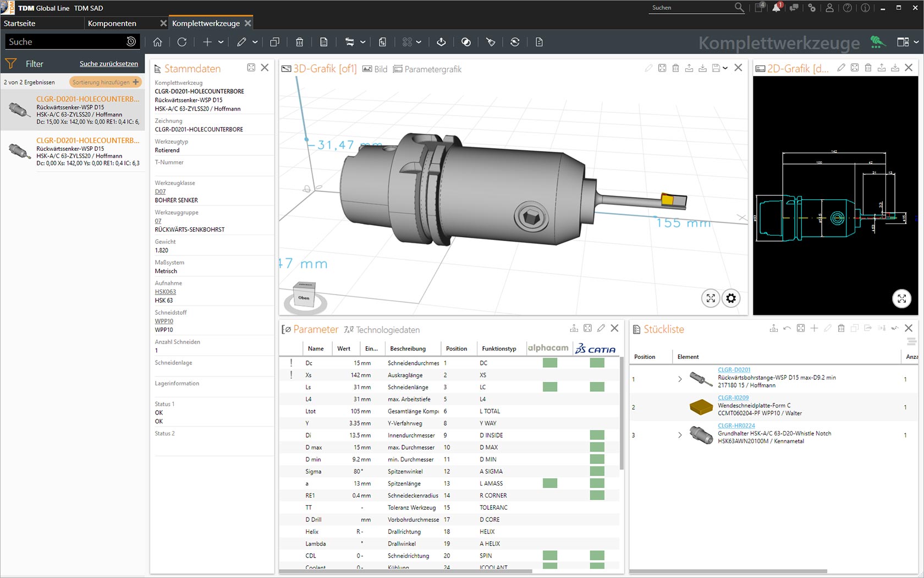Image resolution: width=924 pixels, height=578 pixels.
Task: Click the funnel Filter icon
Action: (10, 64)
